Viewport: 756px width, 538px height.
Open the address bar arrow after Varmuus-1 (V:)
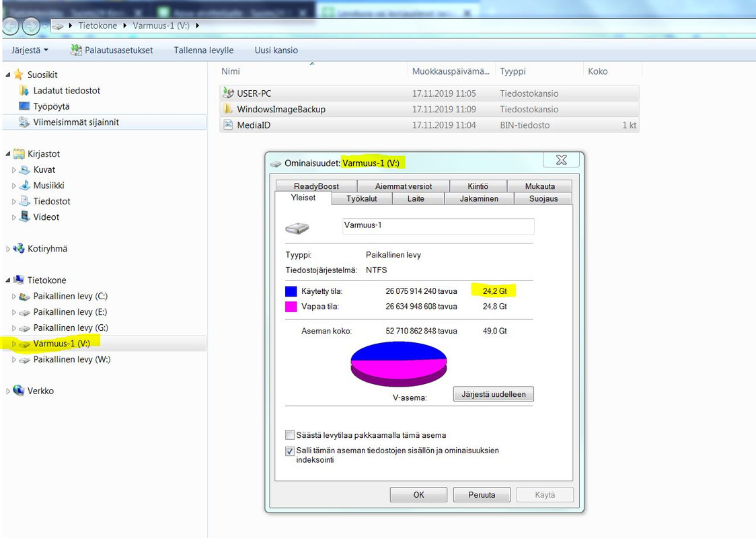tap(197, 26)
